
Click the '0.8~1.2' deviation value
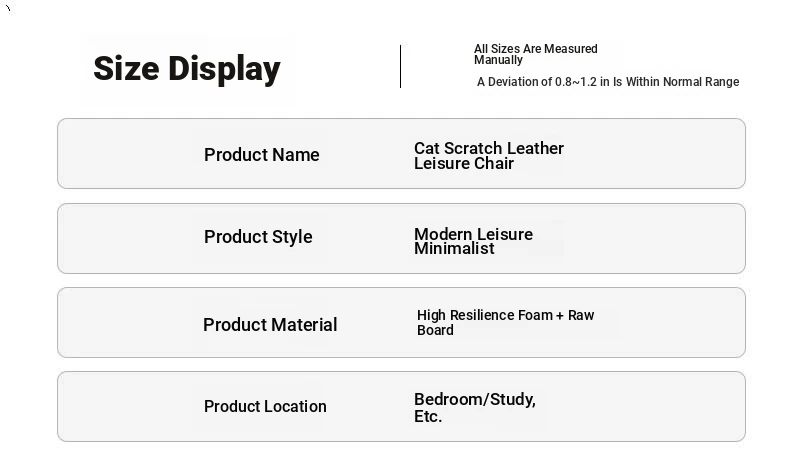576,82
